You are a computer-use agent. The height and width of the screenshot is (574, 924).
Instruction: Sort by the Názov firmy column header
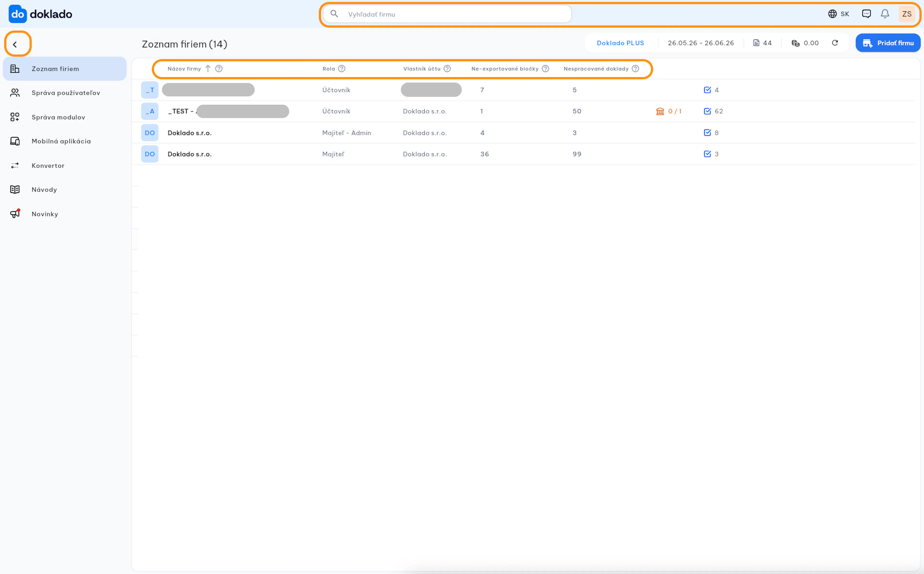184,69
